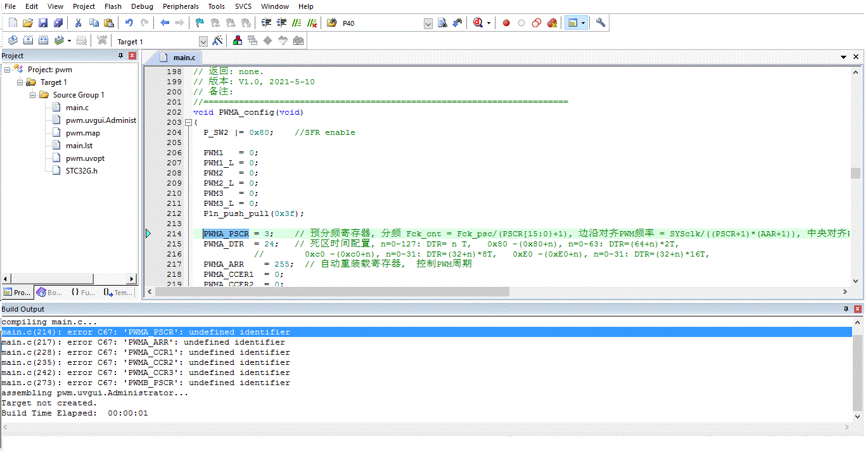Open the Project menu

coord(84,6)
